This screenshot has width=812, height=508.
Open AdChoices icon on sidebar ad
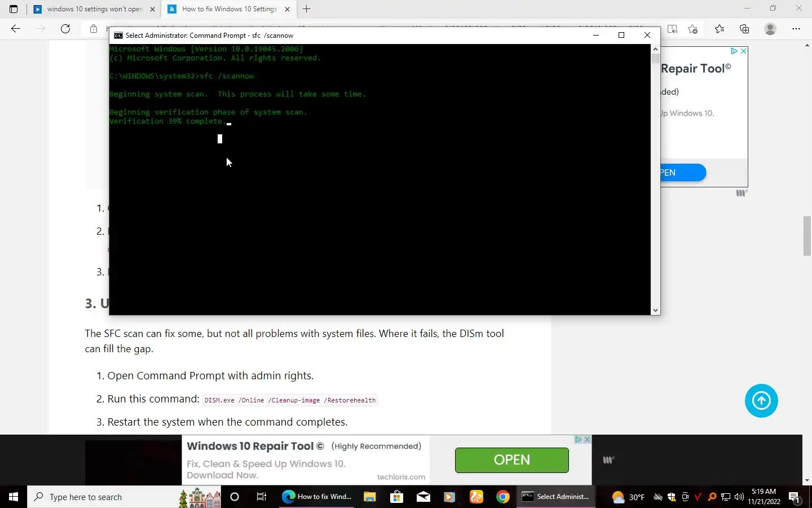tap(734, 51)
